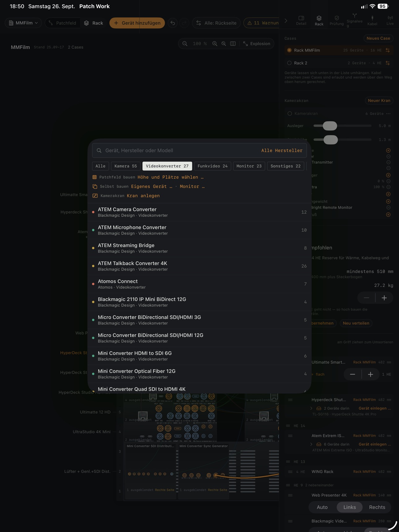Zoom out with the magnifier left of 100 %

pyautogui.click(x=185, y=44)
